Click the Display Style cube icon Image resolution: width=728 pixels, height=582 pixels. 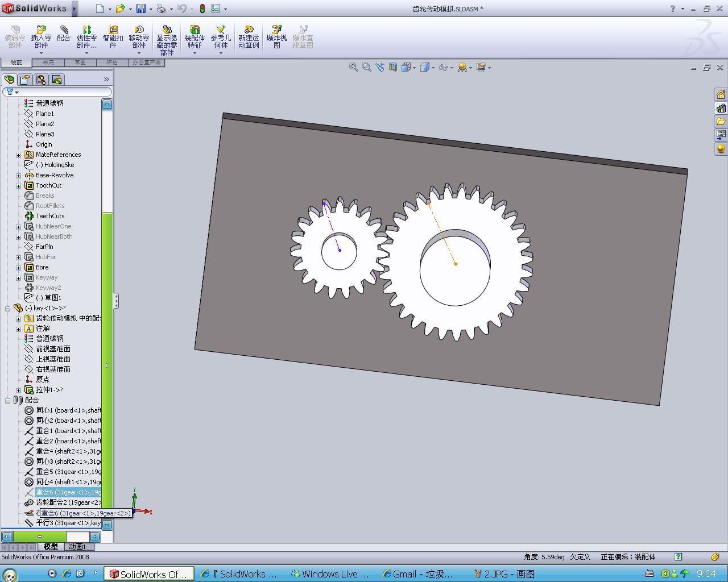425,67
